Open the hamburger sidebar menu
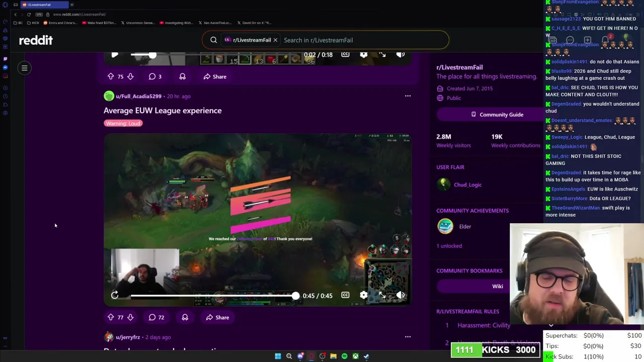This screenshot has width=644, height=362. click(24, 68)
